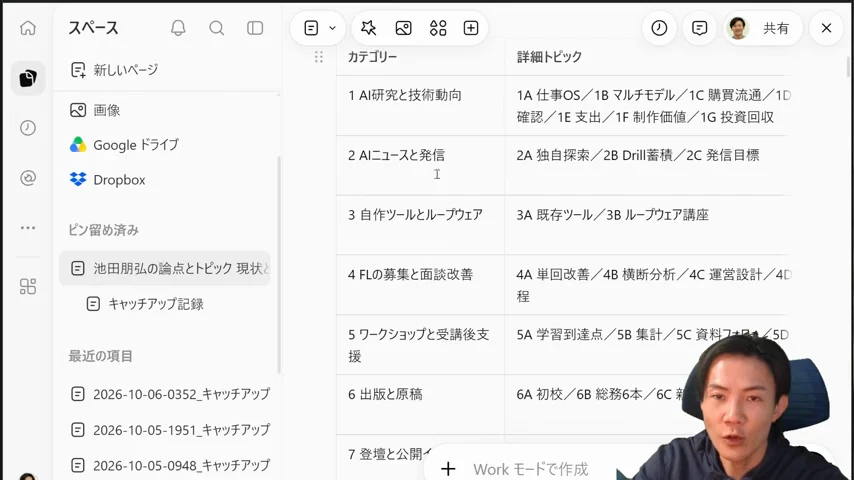Click cell 5 ワークショップと受講後支援
The width and height of the screenshot is (854, 480).
click(420, 345)
